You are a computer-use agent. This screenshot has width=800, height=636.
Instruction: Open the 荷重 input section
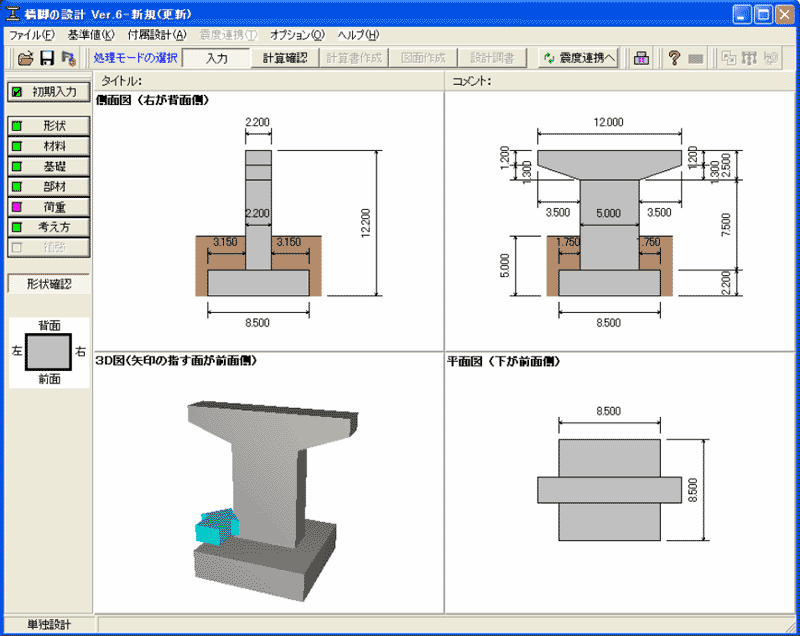[49, 207]
